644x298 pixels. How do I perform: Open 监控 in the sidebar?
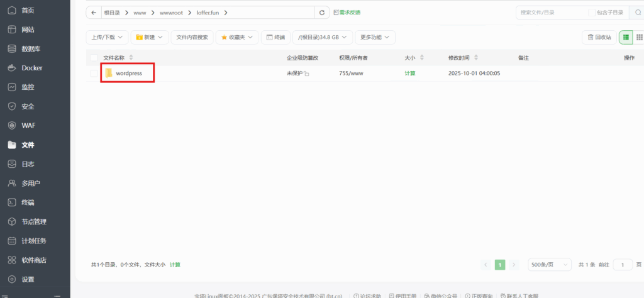click(x=28, y=87)
